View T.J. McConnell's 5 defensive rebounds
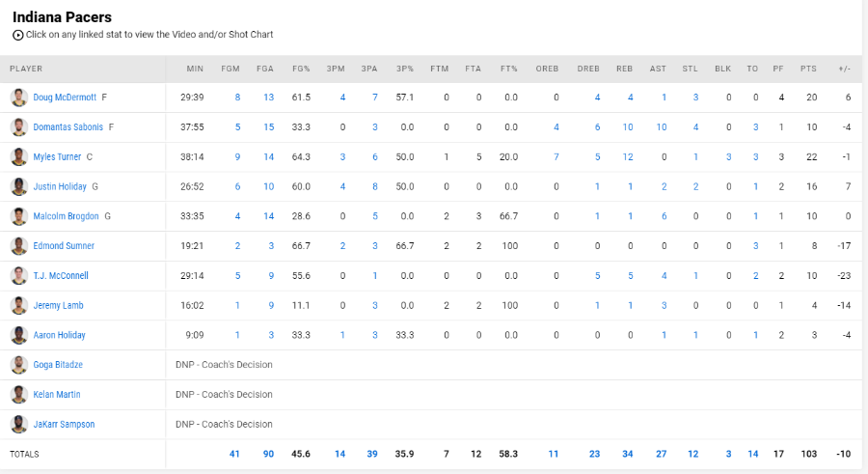 [x=597, y=275]
